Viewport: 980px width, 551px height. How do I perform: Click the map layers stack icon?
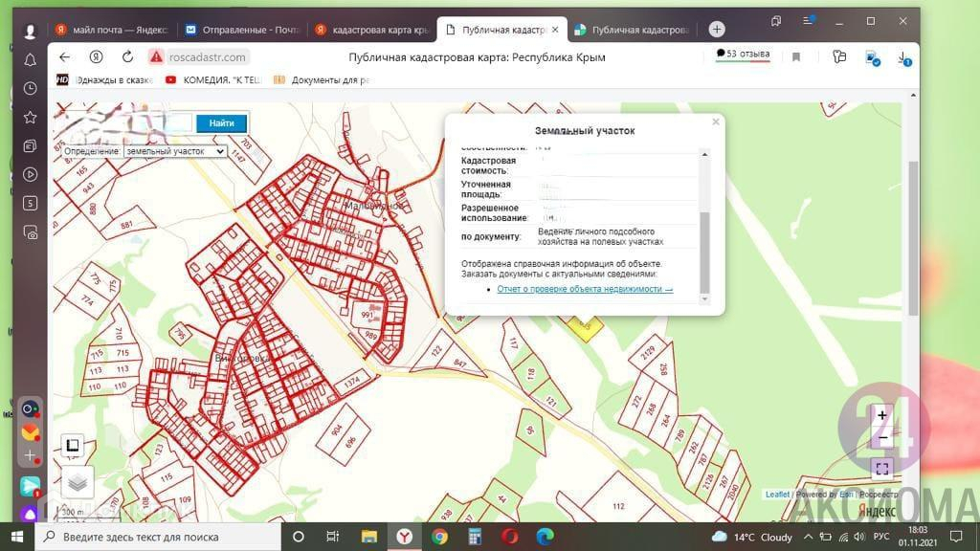(78, 480)
